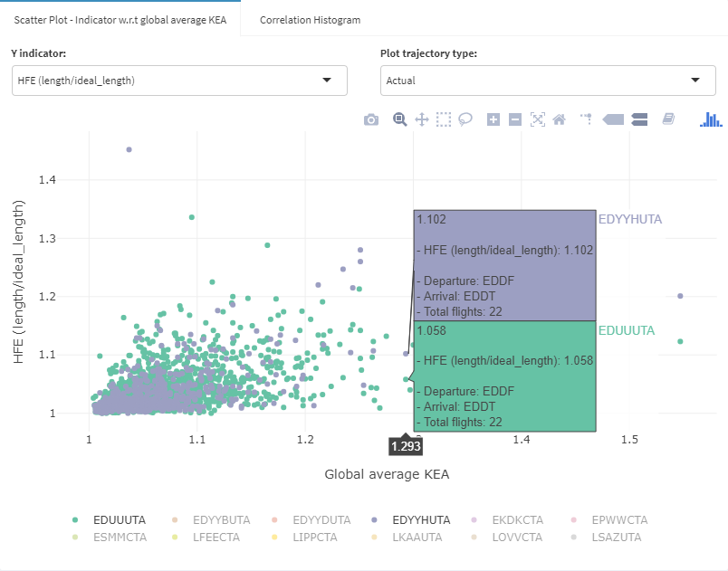728x571 pixels.
Task: Toggle ESMMCTA legend series
Action: [x=110, y=538]
